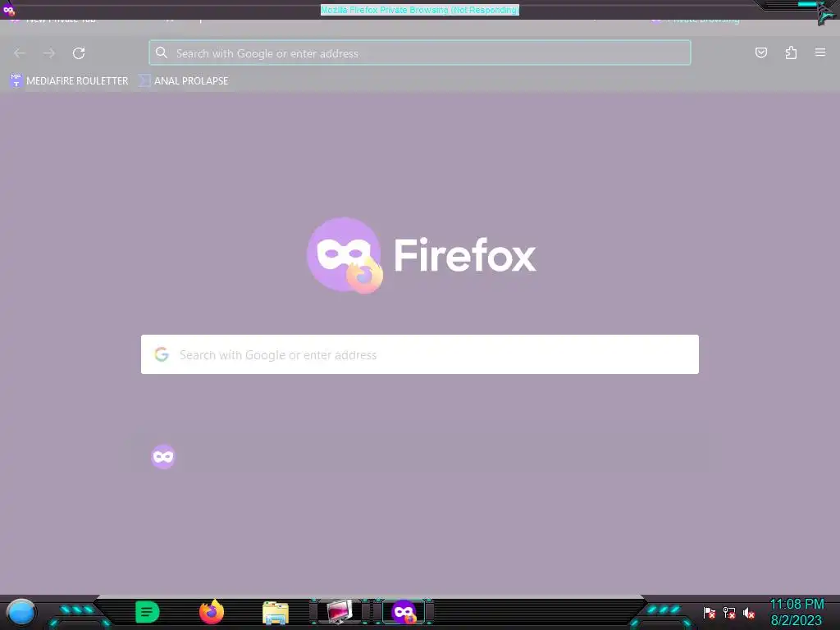Go back using the back arrow

pos(20,53)
